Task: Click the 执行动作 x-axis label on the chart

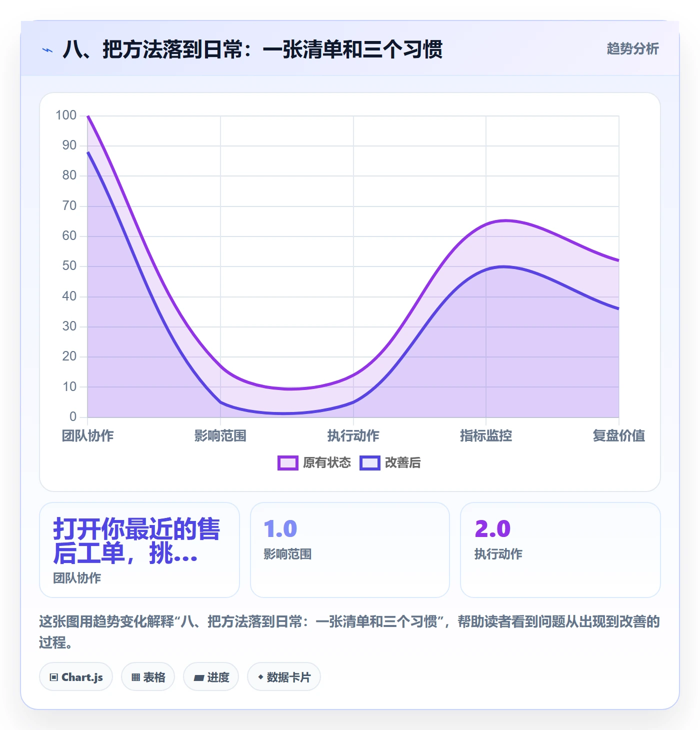Action: click(x=353, y=436)
